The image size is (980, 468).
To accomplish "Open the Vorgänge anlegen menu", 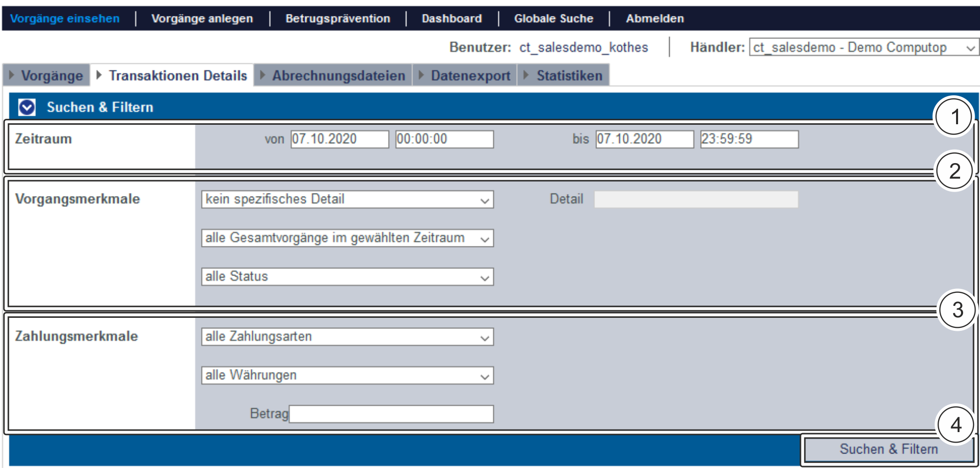I will pyautogui.click(x=202, y=18).
